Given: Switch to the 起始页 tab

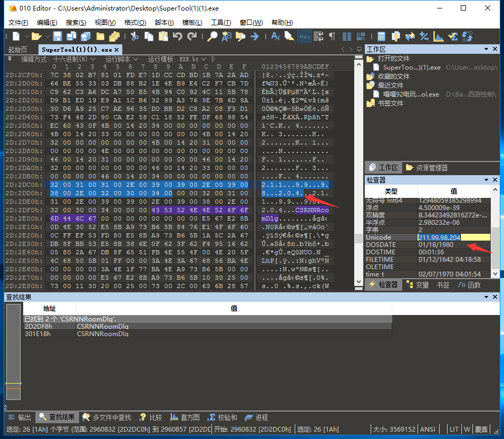Looking at the screenshot, I should coord(17,49).
